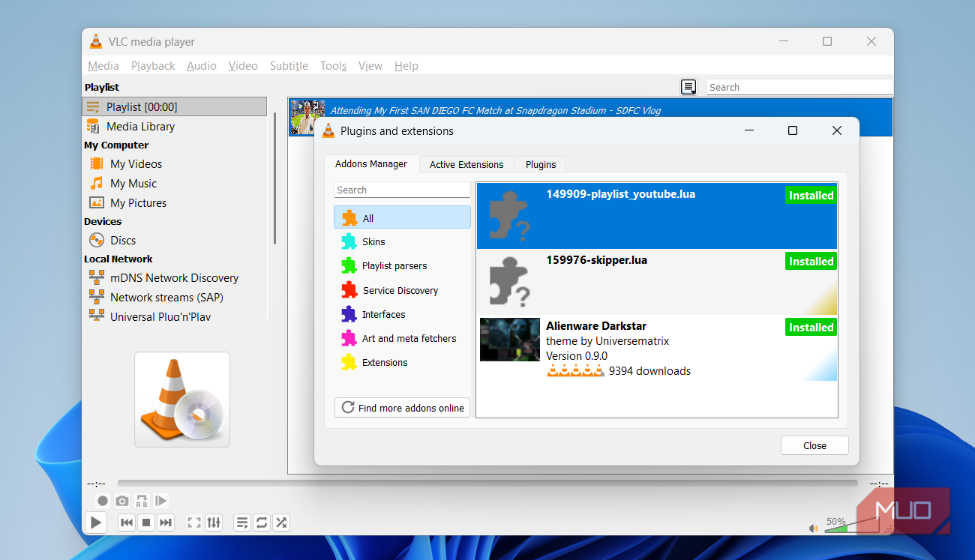Viewport: 975px width, 560px height.
Task: Toggle loop repeat mode icon
Action: (x=262, y=523)
